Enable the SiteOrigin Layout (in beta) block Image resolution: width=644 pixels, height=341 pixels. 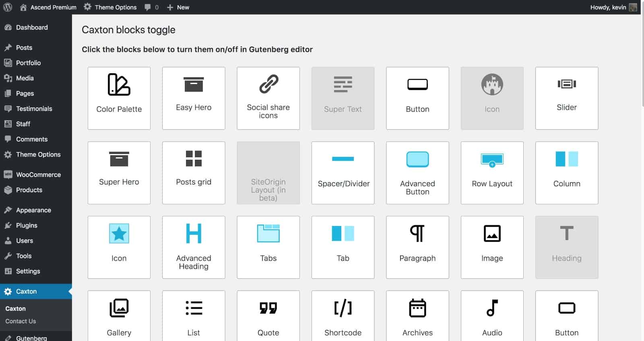[x=268, y=173]
